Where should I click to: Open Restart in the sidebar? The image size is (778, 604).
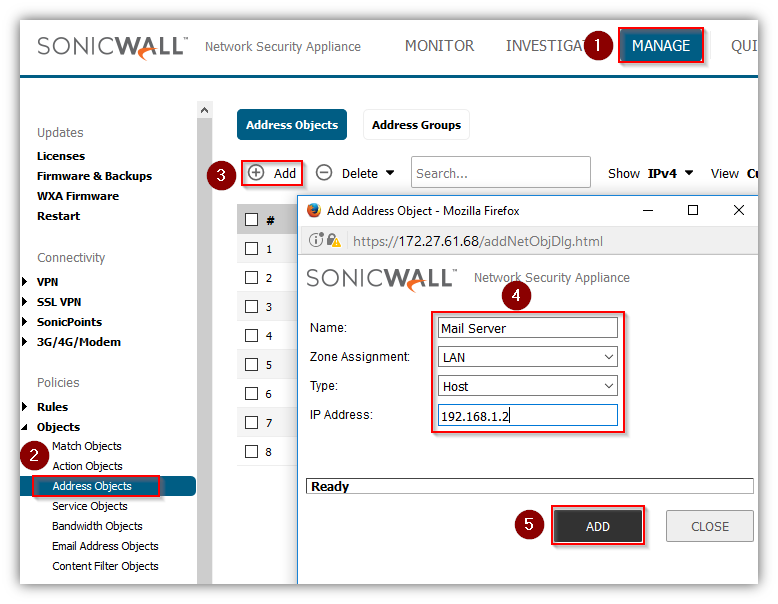[59, 216]
